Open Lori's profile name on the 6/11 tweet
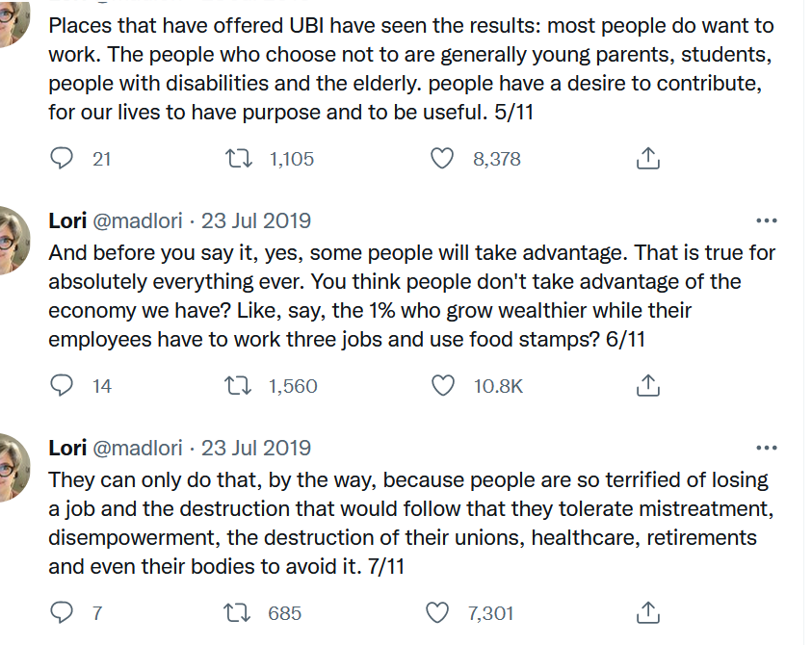 [x=67, y=221]
